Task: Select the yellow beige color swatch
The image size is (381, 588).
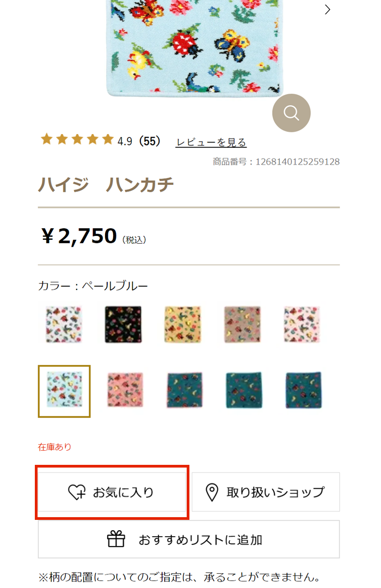Action: 183,324
